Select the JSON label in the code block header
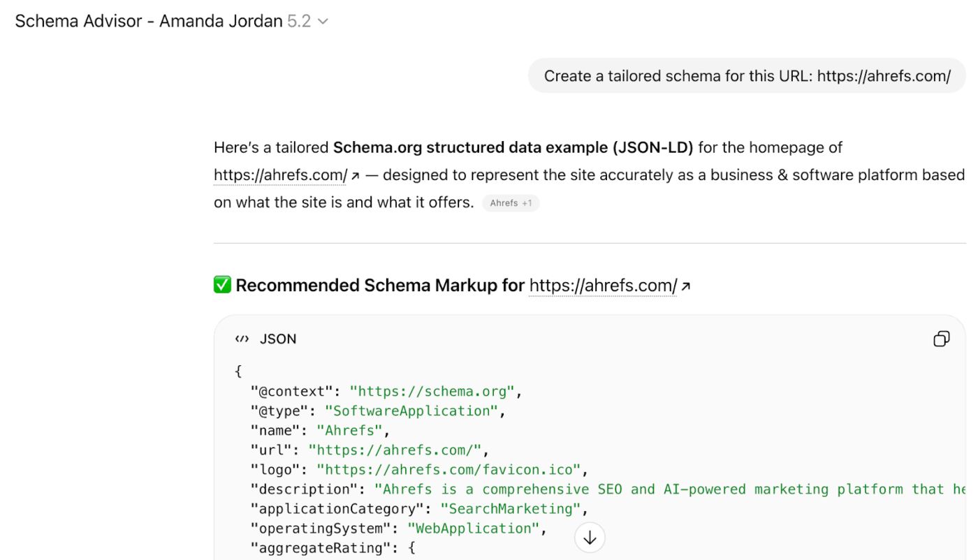Viewport: 978px width, 560px height. click(277, 339)
